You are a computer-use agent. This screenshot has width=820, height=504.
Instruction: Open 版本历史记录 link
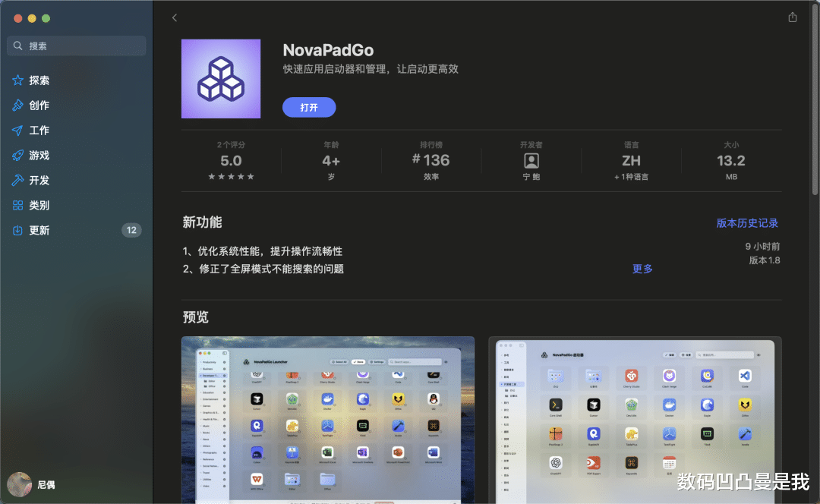[x=747, y=223]
